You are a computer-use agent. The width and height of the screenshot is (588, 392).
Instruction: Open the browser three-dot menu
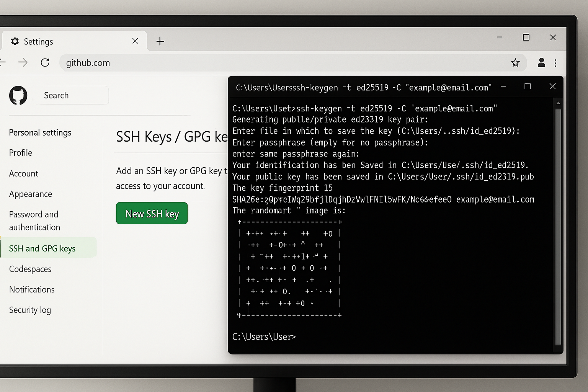click(555, 63)
